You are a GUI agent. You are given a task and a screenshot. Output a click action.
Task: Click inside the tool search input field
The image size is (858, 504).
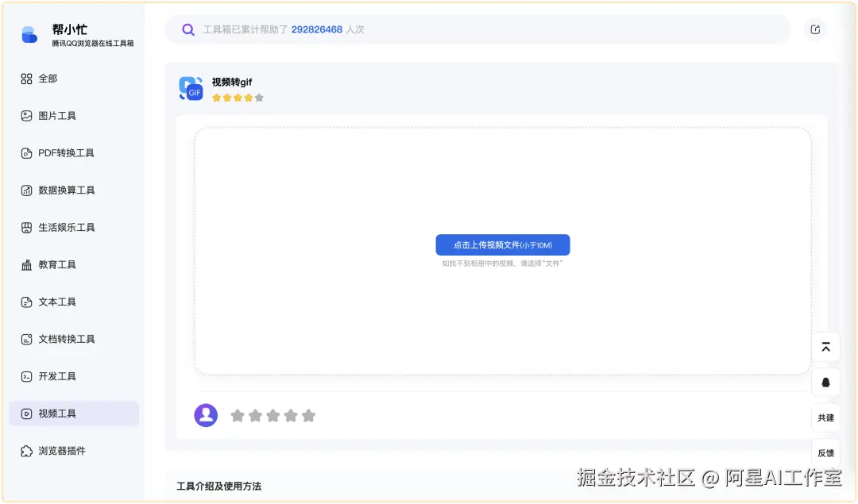click(x=477, y=29)
